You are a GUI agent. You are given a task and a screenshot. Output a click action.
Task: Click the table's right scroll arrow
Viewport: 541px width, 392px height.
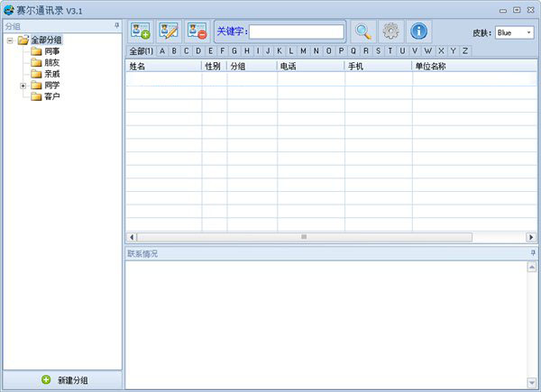(531, 237)
